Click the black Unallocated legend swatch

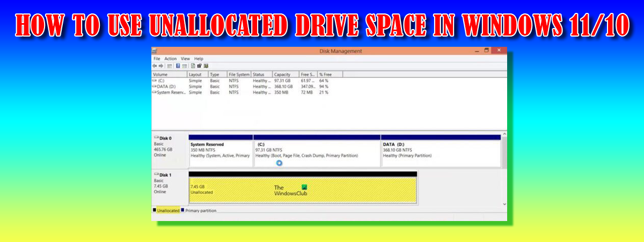[x=155, y=210]
